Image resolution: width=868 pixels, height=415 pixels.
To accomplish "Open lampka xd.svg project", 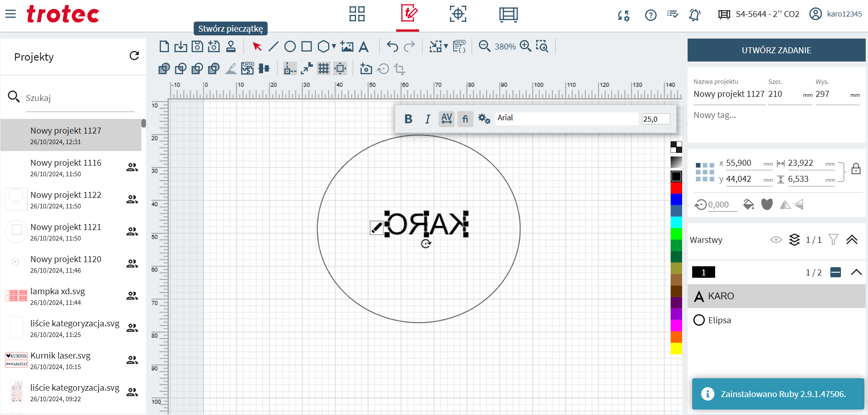I will tap(71, 296).
